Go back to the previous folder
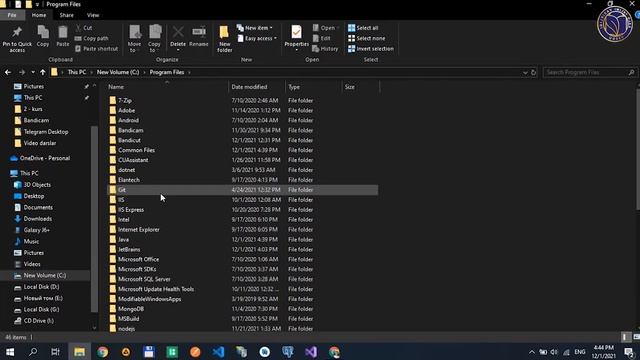Viewport: 640px width, 360px height. [x=8, y=72]
